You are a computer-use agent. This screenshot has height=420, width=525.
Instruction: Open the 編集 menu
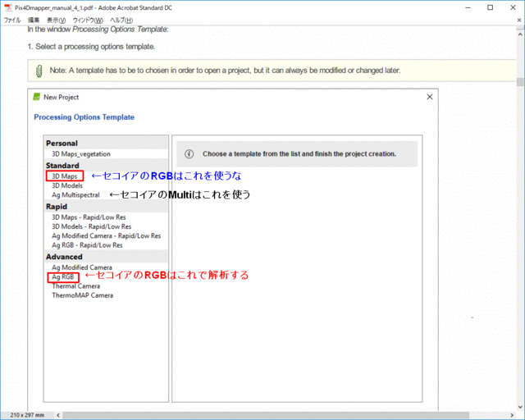coord(34,20)
